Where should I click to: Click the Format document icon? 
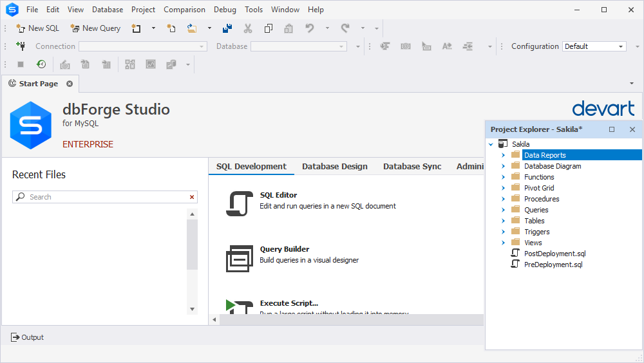click(385, 46)
